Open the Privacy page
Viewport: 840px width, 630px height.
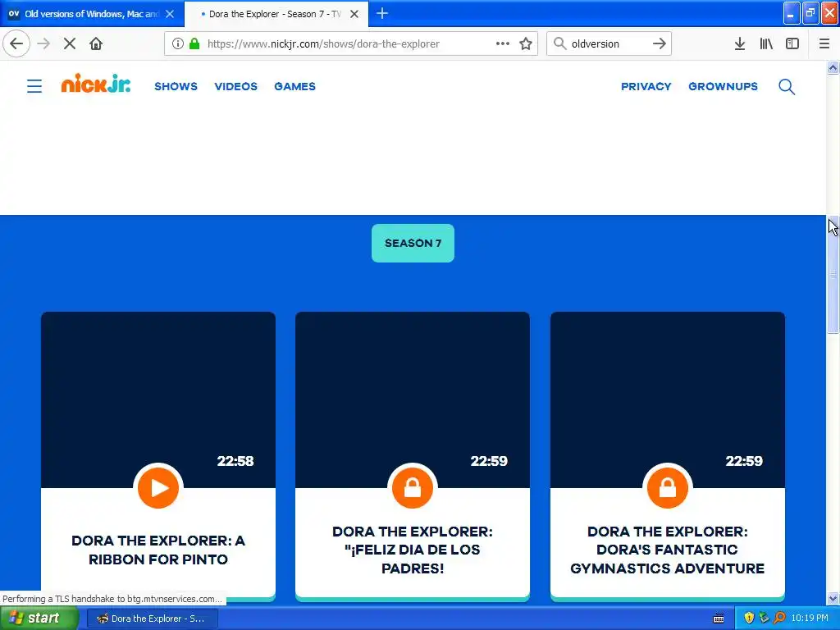click(x=646, y=86)
